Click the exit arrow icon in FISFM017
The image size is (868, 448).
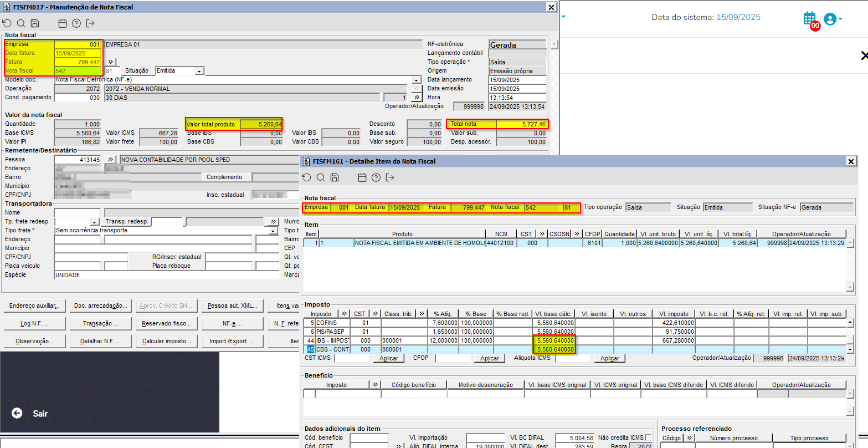click(x=90, y=23)
